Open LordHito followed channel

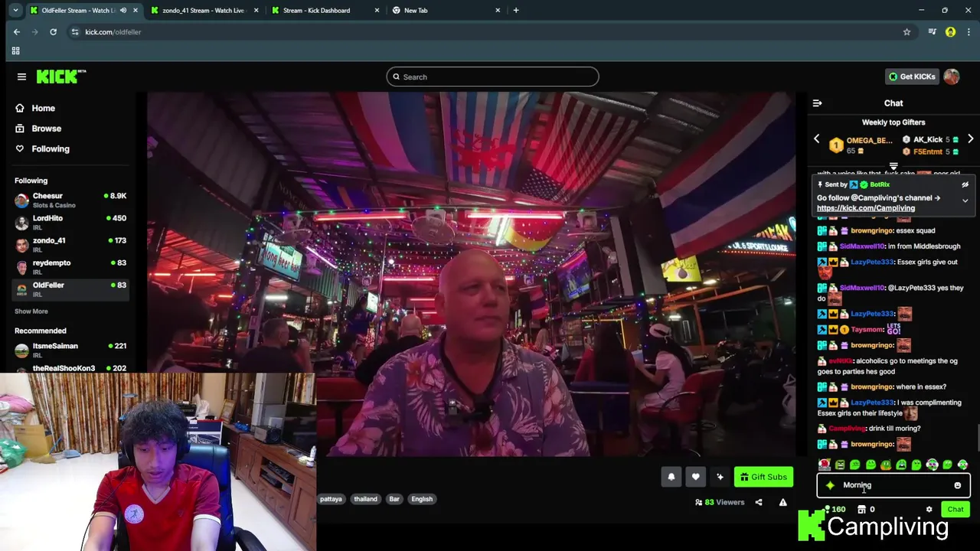point(70,223)
